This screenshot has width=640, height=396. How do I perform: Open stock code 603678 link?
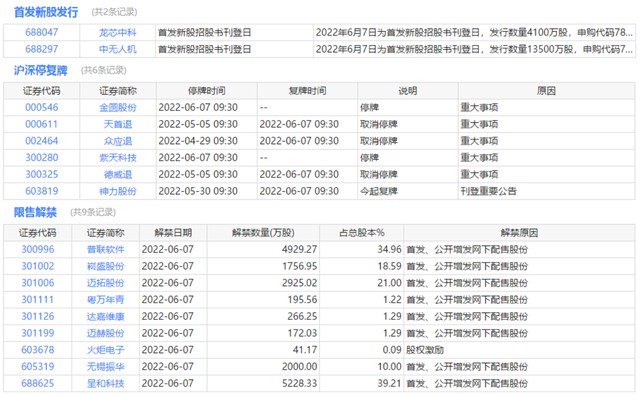click(38, 350)
